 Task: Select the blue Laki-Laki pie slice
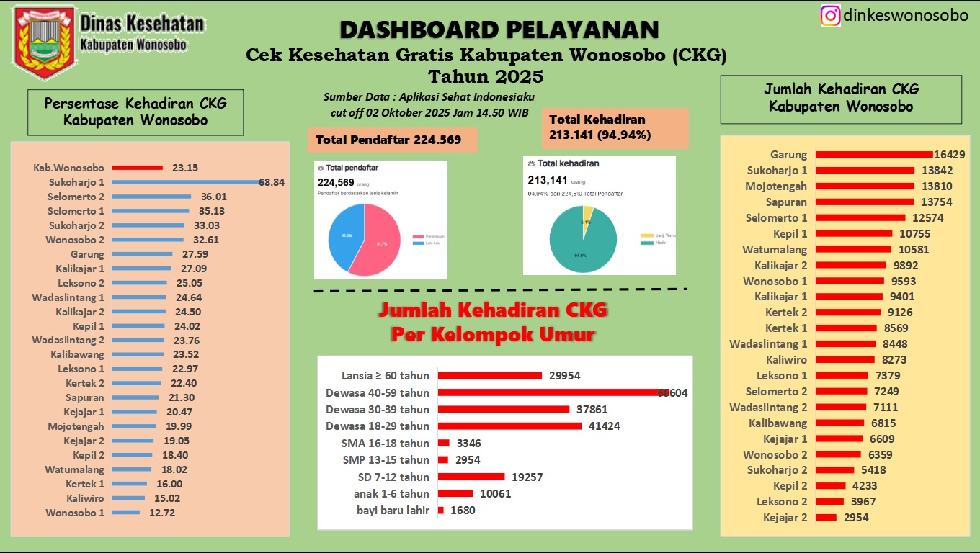(344, 236)
